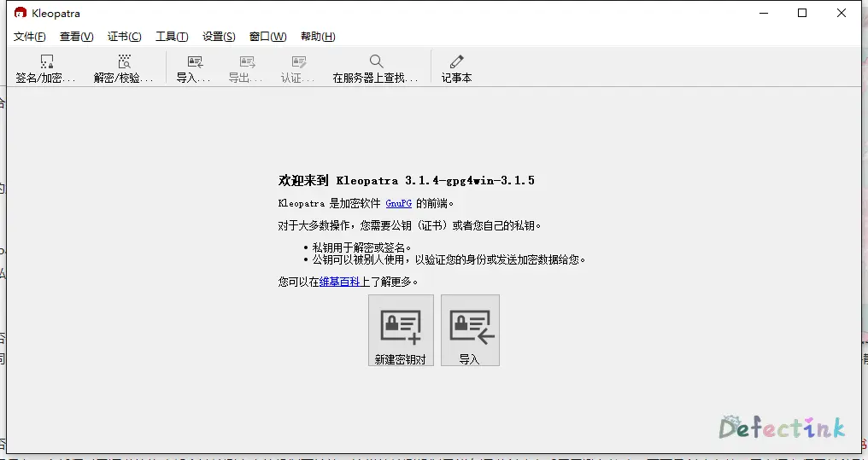Open the 证书(C) menu
This screenshot has height=460, width=868.
click(x=125, y=37)
